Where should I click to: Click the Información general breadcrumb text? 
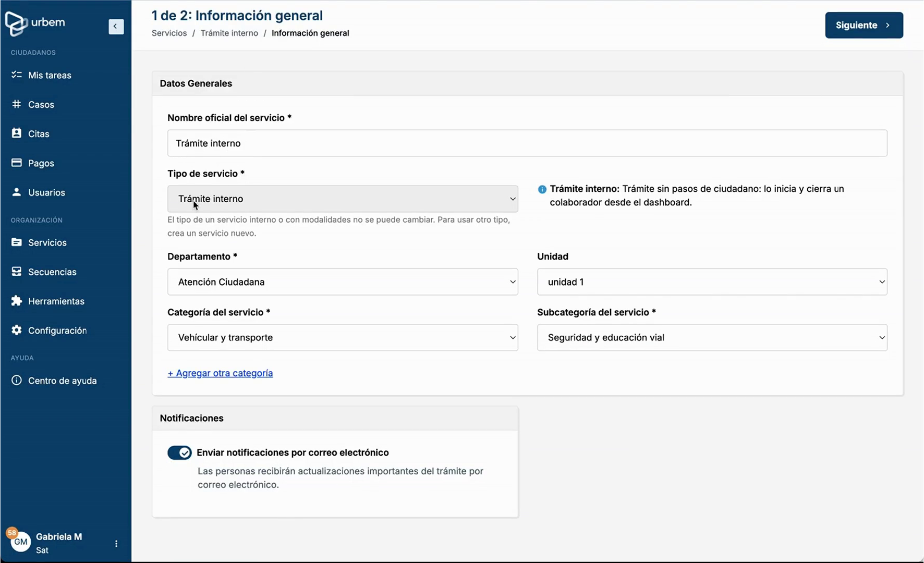coord(310,33)
